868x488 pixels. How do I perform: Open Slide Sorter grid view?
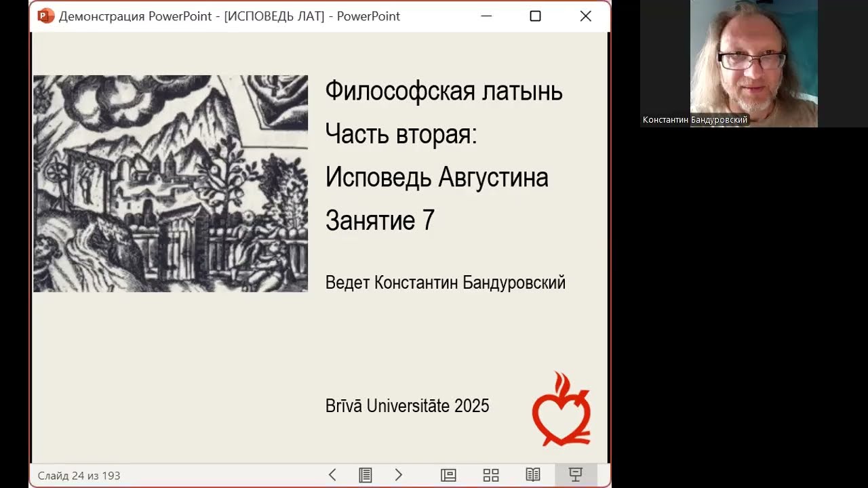pyautogui.click(x=491, y=475)
